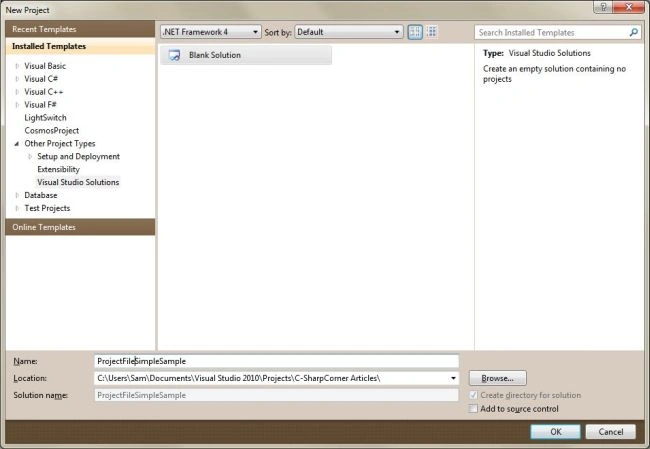
Task: Open the Online Templates section
Action: coord(80,227)
